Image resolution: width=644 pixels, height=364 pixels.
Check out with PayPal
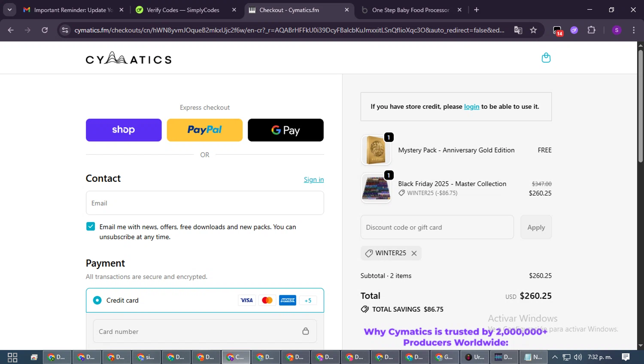click(x=205, y=130)
